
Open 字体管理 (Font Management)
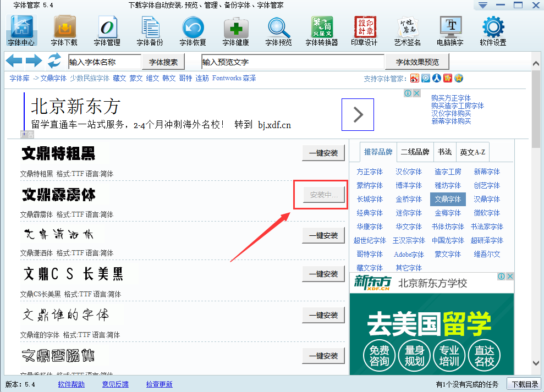pyautogui.click(x=108, y=30)
